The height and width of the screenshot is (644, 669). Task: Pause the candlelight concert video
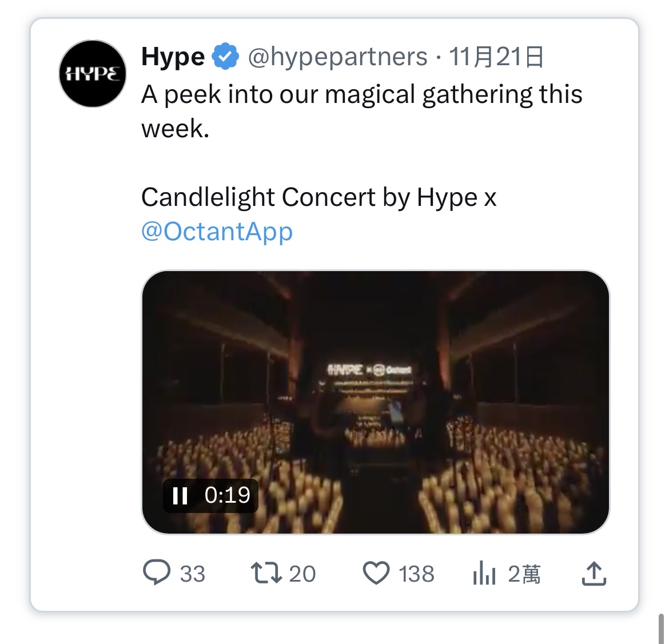[x=180, y=495]
